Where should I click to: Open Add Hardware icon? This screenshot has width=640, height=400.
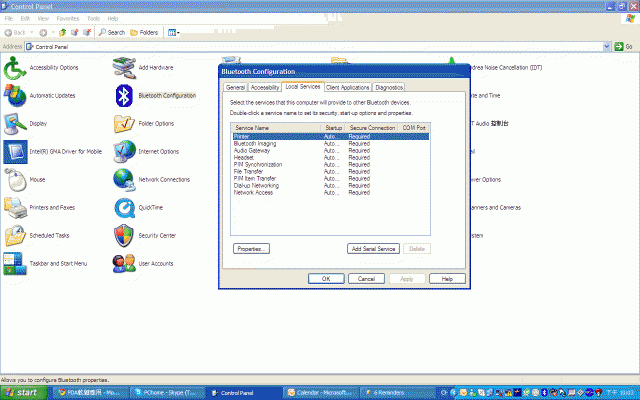click(x=124, y=68)
